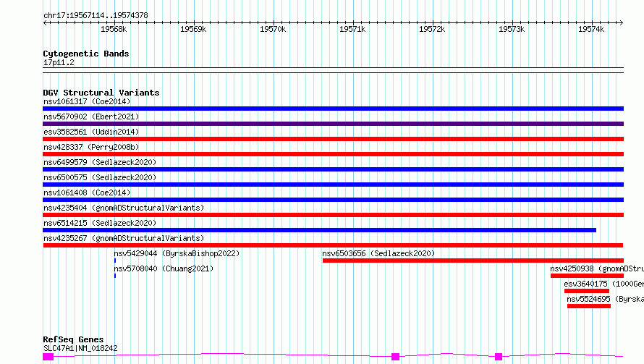Select the red bar for nsv4235267
This screenshot has height=364, width=644.
333,245
